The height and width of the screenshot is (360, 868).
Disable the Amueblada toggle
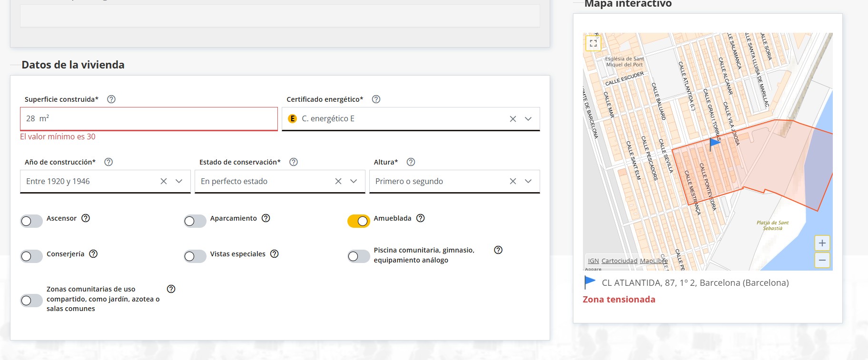(358, 221)
